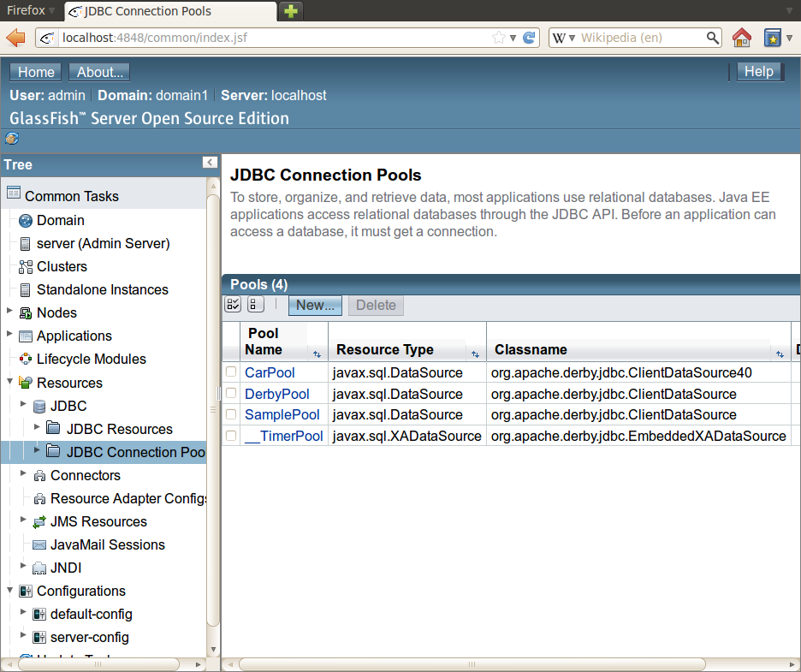Click the select all rows icon

233,305
